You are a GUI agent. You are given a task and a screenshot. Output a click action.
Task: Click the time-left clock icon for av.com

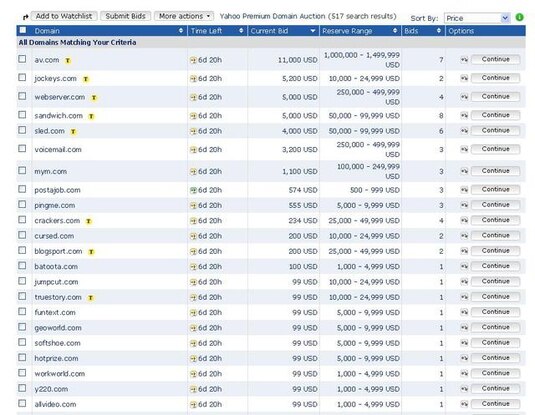193,60
